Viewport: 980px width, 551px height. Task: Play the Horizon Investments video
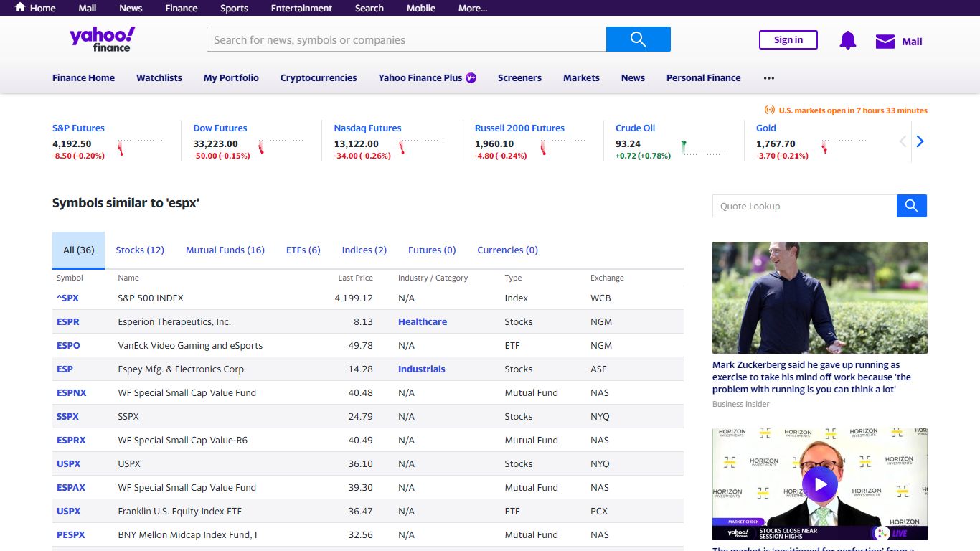point(820,484)
